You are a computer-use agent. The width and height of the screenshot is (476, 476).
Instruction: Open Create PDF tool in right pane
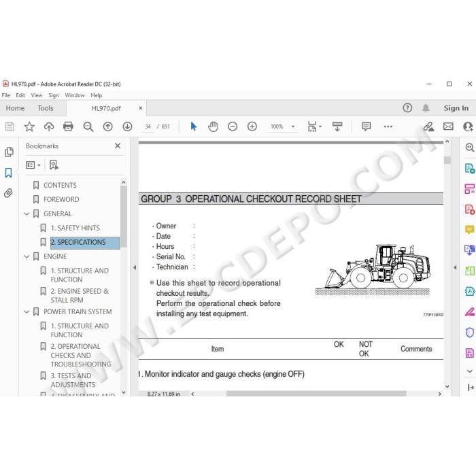(x=470, y=209)
